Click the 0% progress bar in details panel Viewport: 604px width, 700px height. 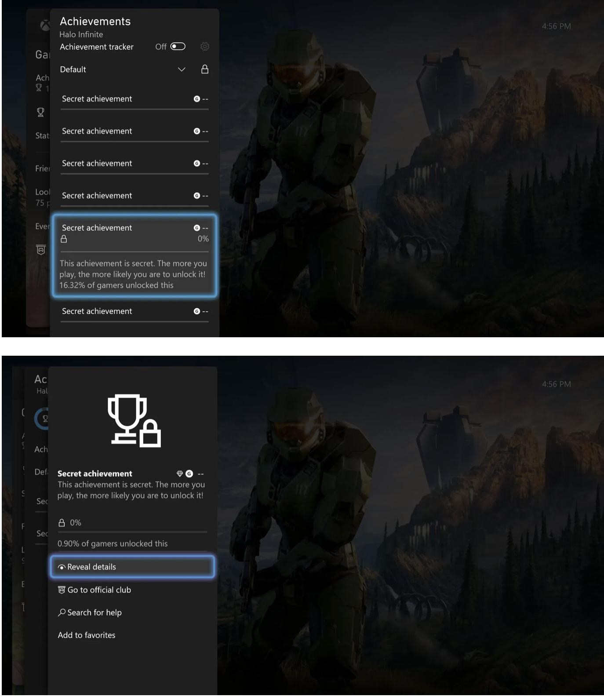click(x=132, y=532)
